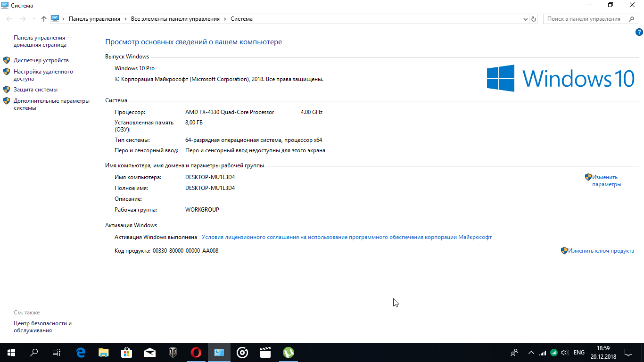
Task: Open the Microsoft license terms link
Action: click(x=347, y=237)
